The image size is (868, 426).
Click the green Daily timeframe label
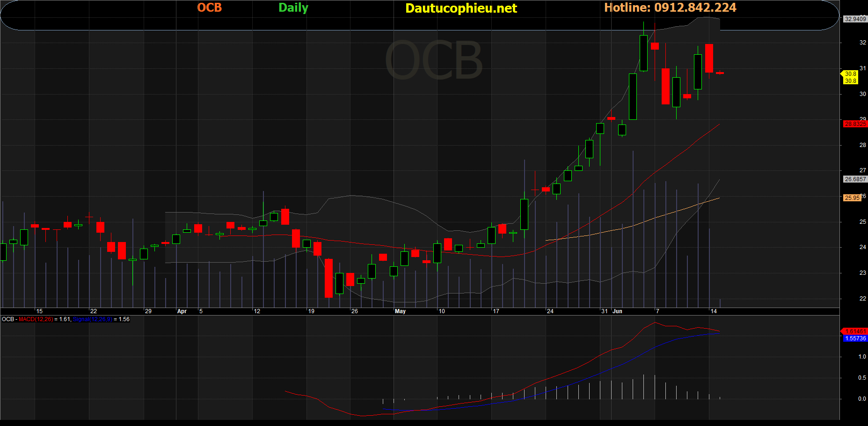click(293, 8)
